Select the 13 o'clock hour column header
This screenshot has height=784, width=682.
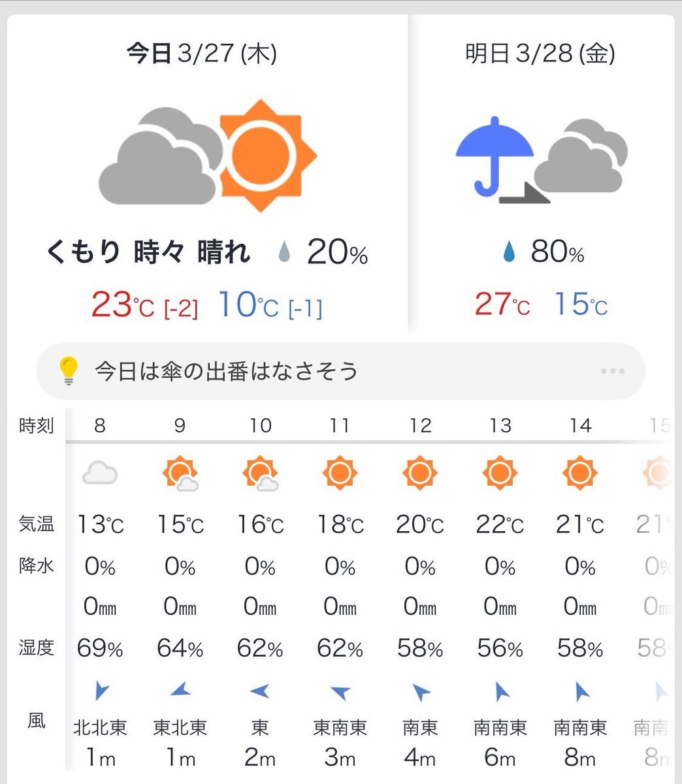pos(500,426)
